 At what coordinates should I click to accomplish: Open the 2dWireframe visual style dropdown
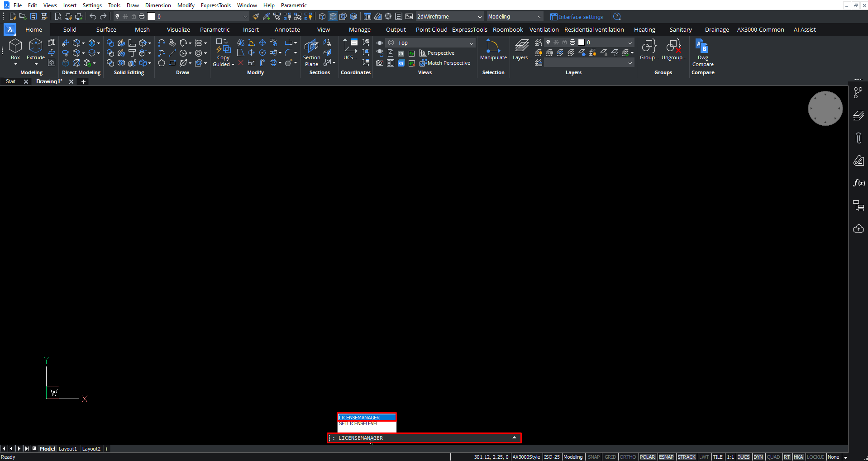pos(449,16)
